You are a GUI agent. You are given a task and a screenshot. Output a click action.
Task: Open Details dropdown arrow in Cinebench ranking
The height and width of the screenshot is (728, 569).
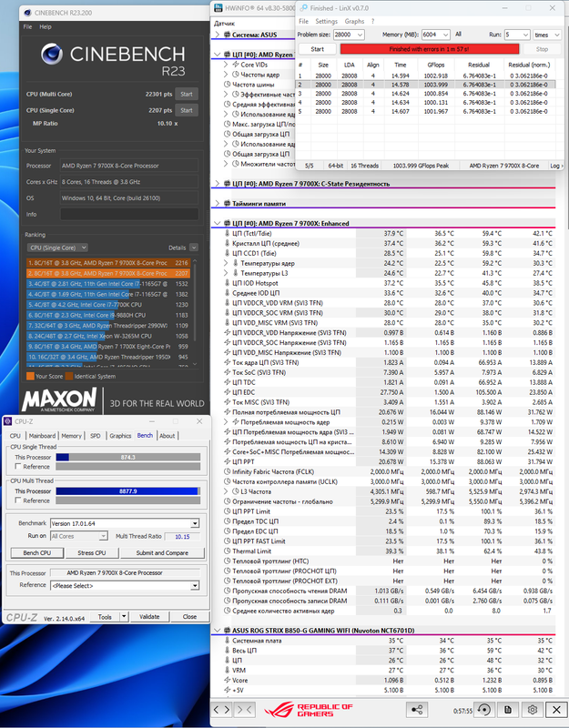(x=194, y=248)
